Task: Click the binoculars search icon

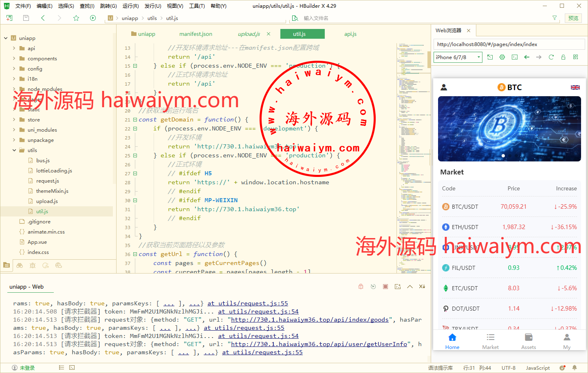Action: tap(20, 265)
